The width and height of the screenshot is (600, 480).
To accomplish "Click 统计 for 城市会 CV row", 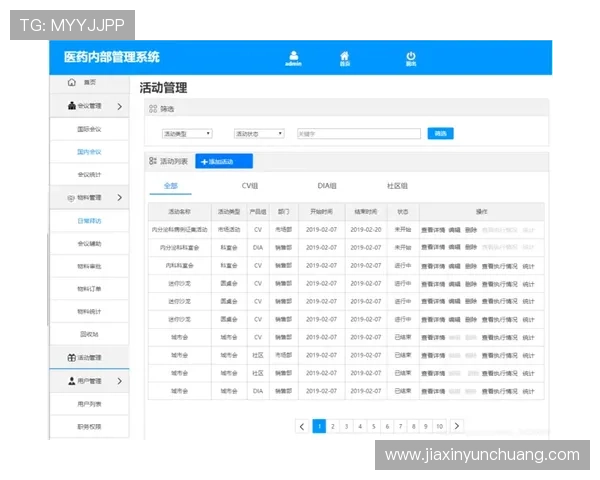I will click(528, 338).
